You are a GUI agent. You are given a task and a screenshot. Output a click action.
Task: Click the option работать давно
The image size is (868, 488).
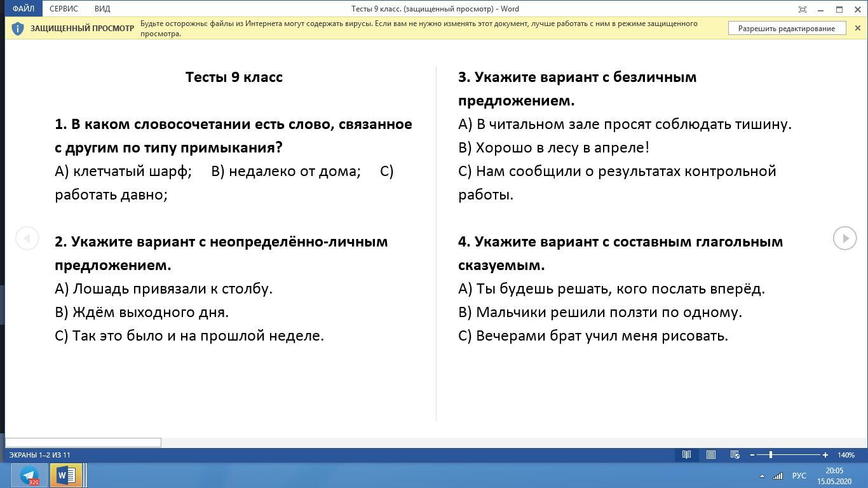tap(111, 194)
